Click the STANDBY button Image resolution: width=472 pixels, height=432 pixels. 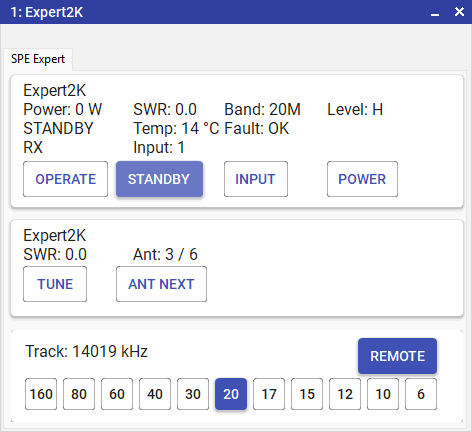click(x=159, y=179)
